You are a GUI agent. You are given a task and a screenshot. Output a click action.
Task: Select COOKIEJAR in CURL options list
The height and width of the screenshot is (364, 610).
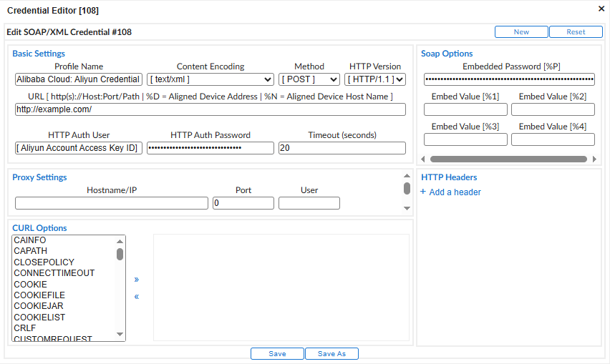(x=39, y=306)
